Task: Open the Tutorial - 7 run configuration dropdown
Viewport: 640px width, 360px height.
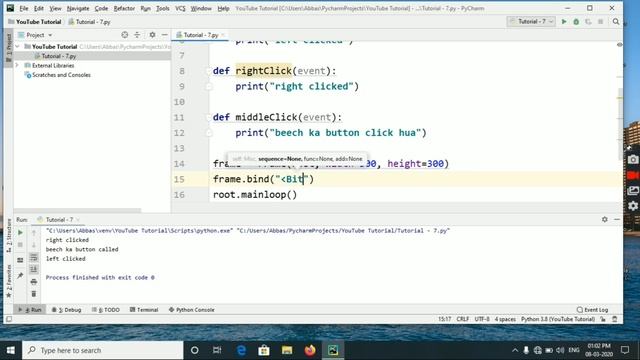Action: pyautogui.click(x=531, y=22)
